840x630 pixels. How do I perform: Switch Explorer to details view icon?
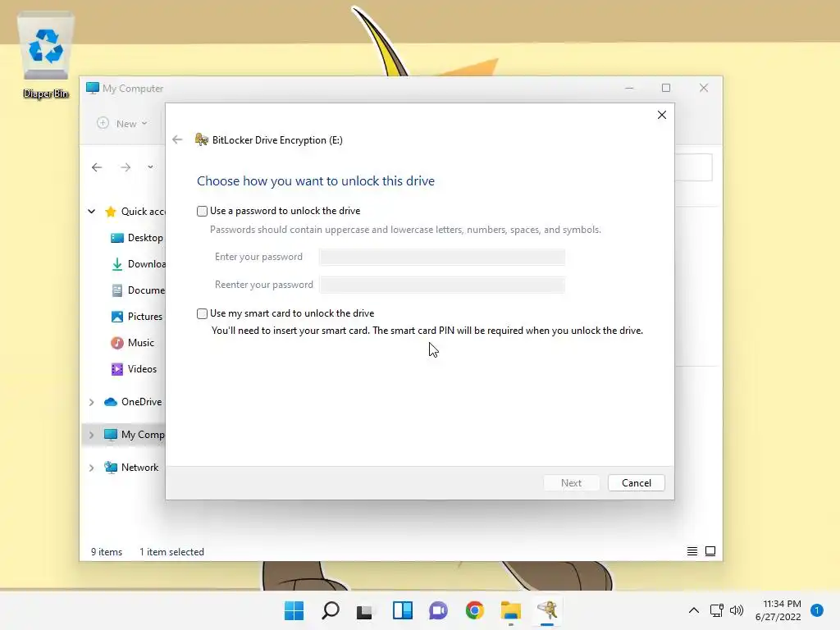click(x=692, y=551)
